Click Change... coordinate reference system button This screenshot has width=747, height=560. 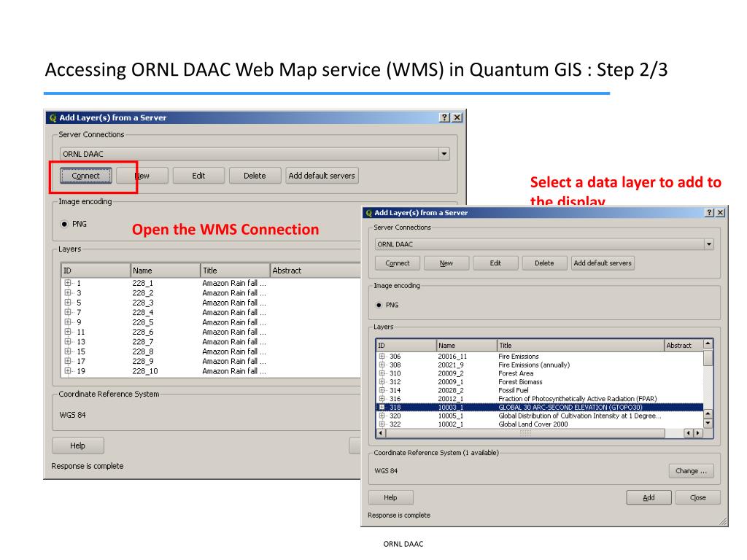[691, 471]
